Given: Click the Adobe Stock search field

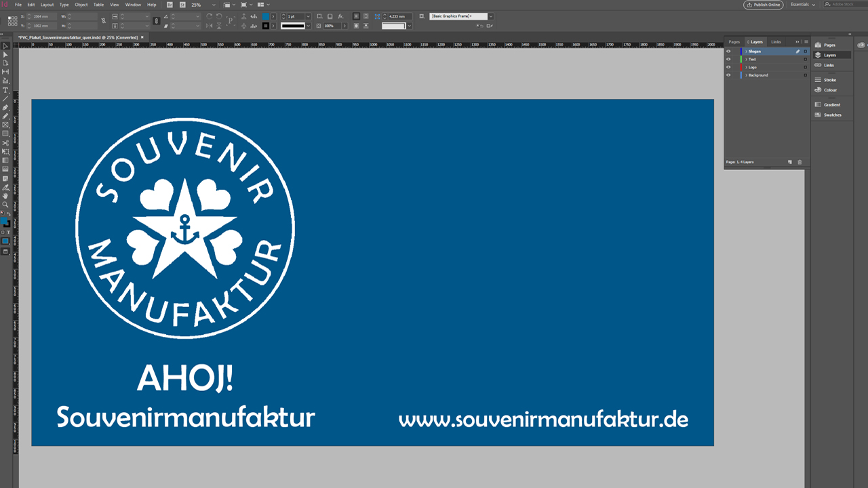Looking at the screenshot, I should [x=845, y=5].
